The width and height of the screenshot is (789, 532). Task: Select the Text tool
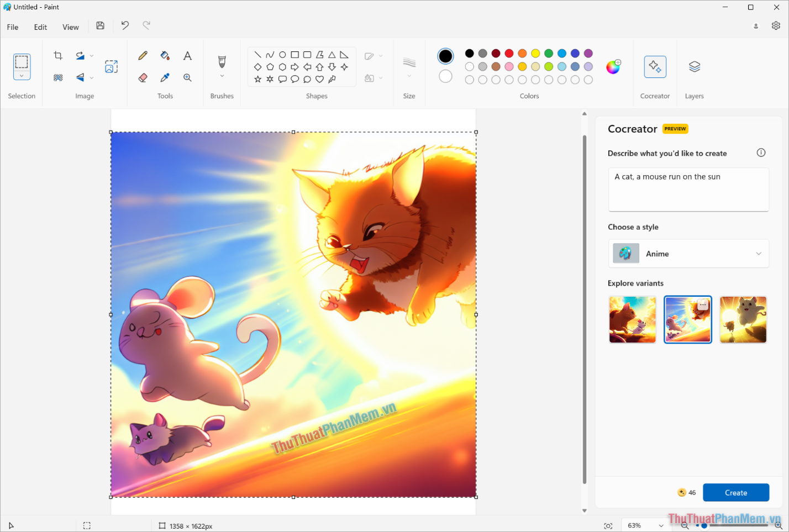187,55
